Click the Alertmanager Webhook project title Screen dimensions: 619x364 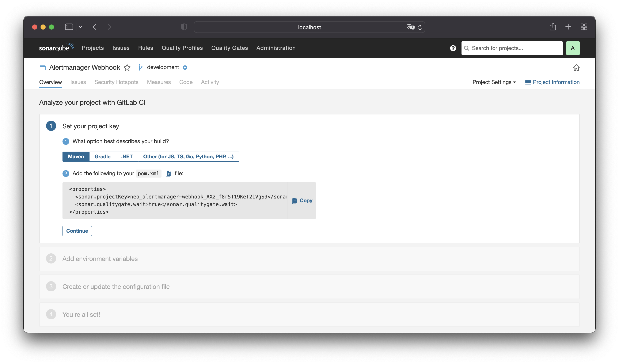tap(84, 67)
